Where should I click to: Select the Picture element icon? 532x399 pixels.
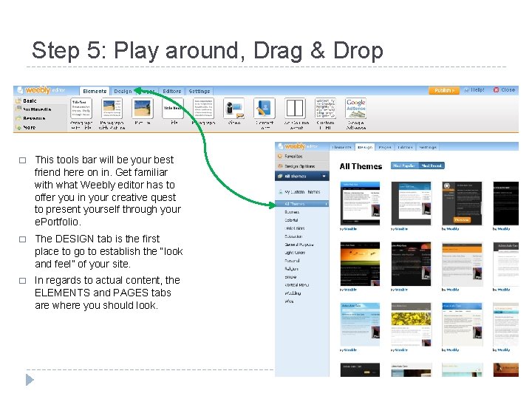pos(143,109)
